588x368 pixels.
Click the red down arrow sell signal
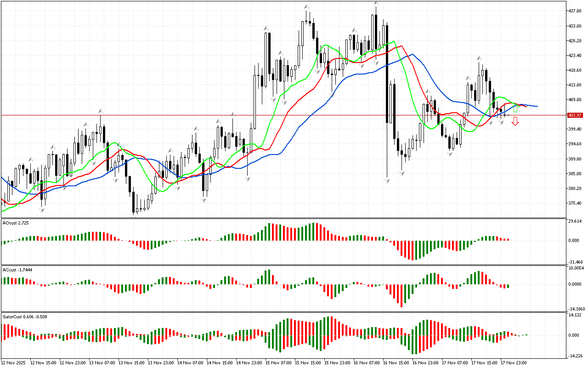515,121
